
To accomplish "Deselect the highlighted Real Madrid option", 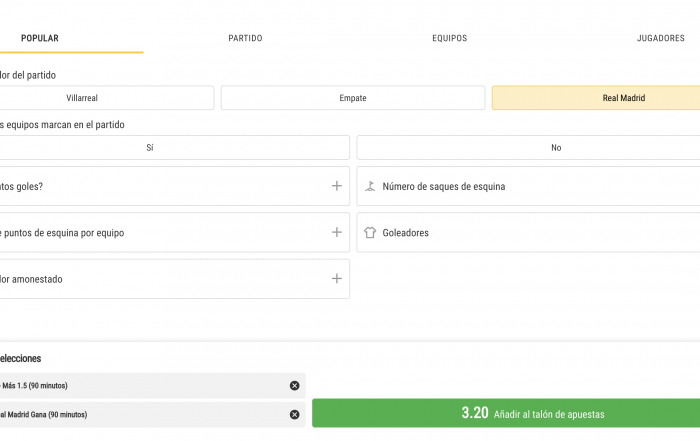I will (596, 98).
